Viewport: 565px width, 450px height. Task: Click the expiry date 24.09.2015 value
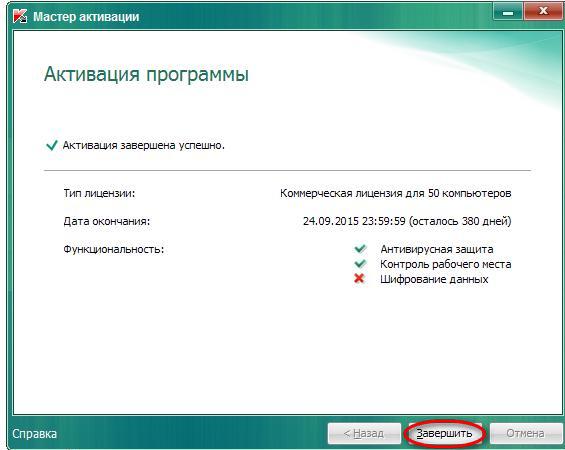click(407, 221)
